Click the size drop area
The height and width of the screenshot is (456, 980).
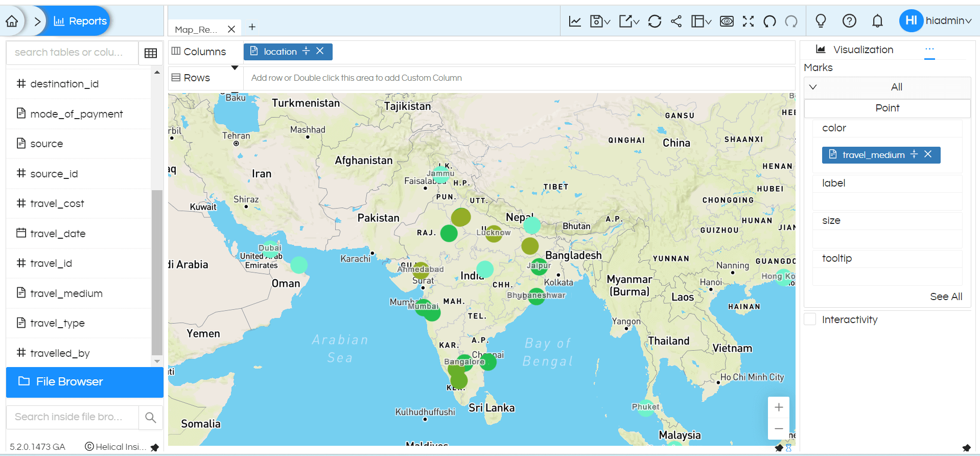[888, 239]
